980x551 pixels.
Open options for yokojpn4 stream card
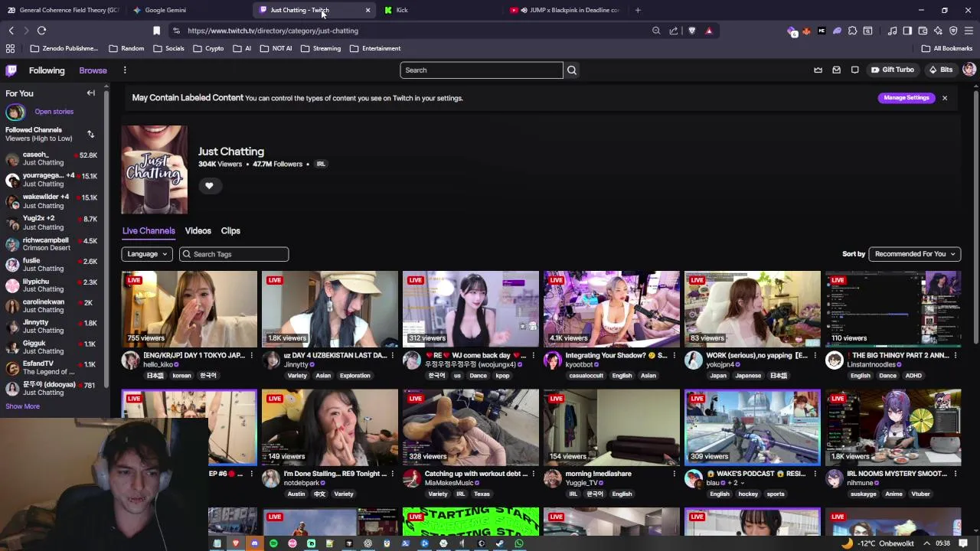(x=815, y=355)
